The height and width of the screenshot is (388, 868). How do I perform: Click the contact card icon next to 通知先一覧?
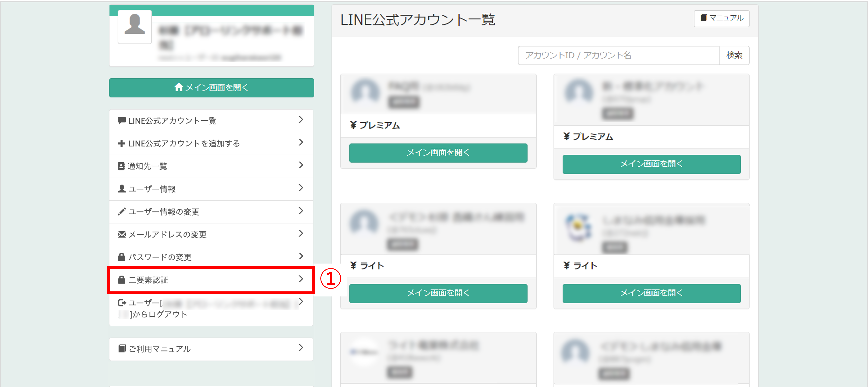[x=121, y=166]
